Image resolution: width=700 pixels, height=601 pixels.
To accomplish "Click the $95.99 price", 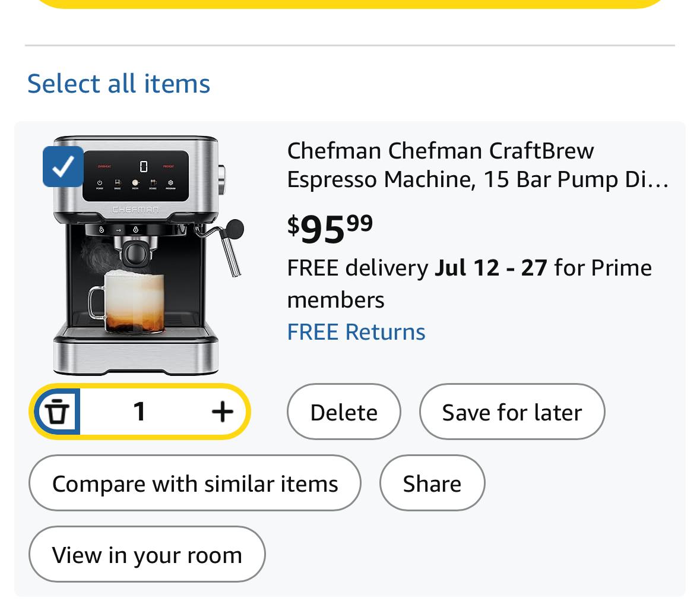I will (x=330, y=227).
